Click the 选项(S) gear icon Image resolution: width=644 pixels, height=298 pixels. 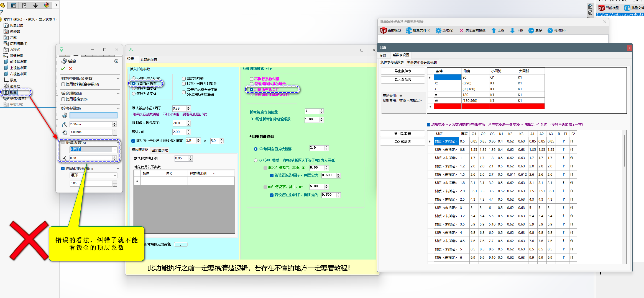coord(438,30)
